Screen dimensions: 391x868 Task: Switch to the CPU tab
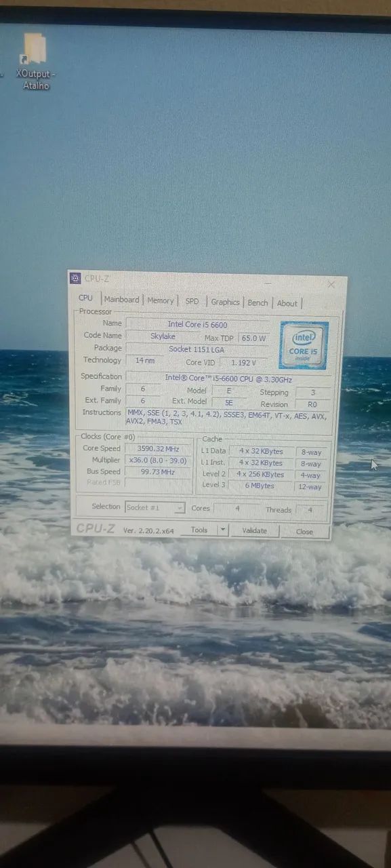86,298
